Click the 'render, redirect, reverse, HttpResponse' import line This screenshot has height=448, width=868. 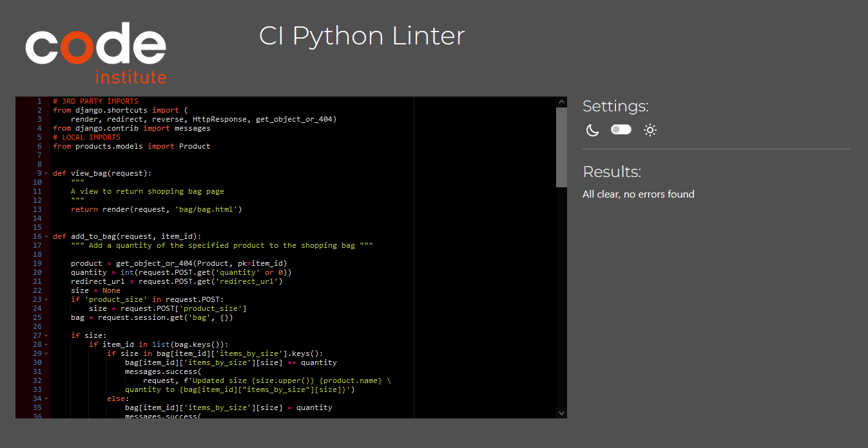click(x=204, y=119)
